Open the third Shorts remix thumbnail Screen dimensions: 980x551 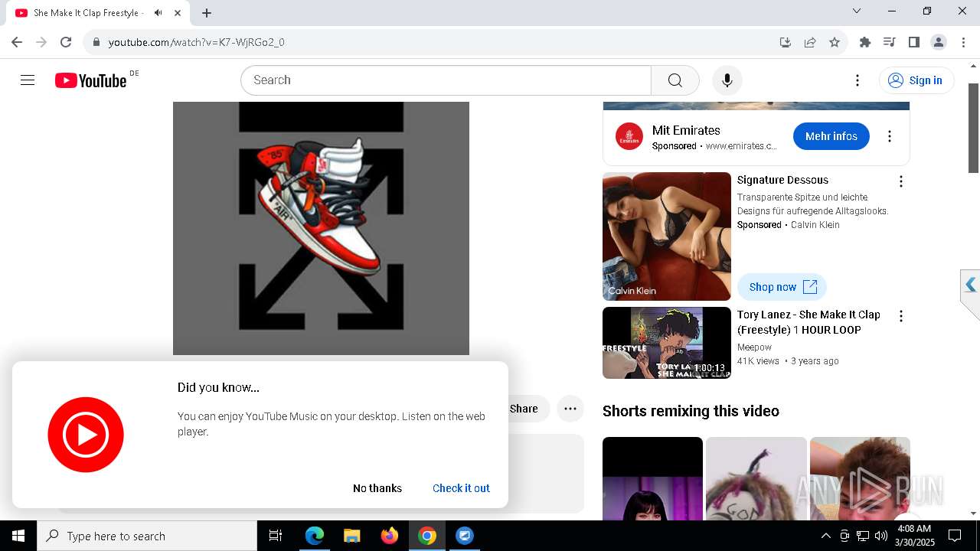pos(860,478)
